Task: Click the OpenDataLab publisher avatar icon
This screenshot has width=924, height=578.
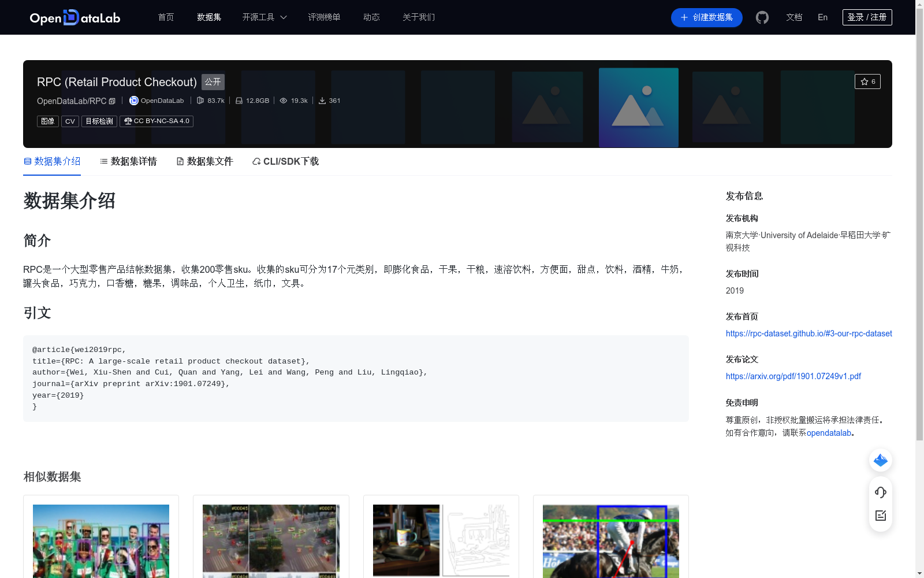Action: coord(133,101)
